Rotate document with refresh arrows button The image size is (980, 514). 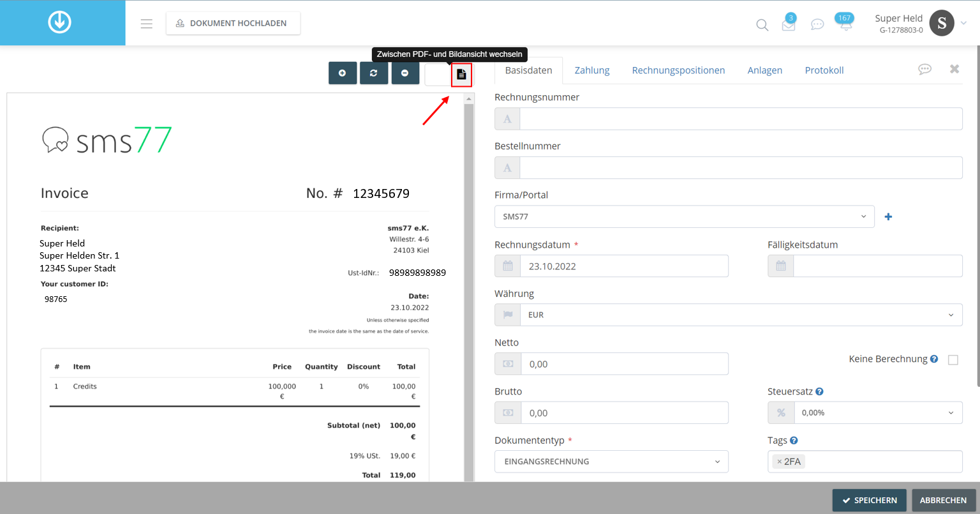pos(374,73)
